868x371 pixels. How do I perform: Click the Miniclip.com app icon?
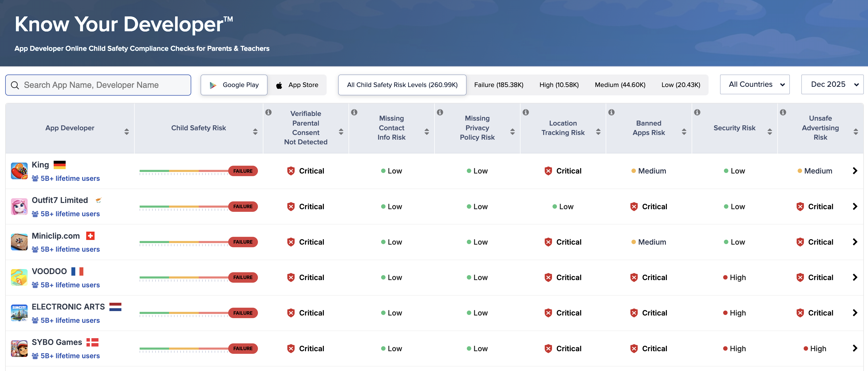tap(19, 242)
